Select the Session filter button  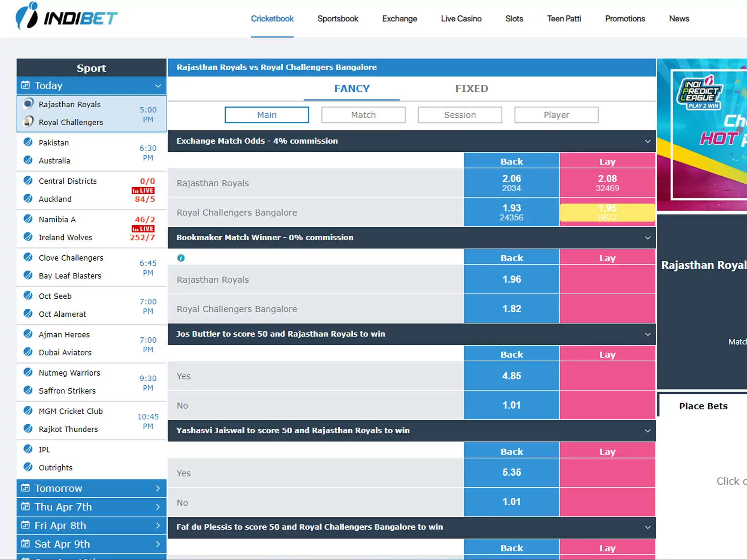click(460, 115)
